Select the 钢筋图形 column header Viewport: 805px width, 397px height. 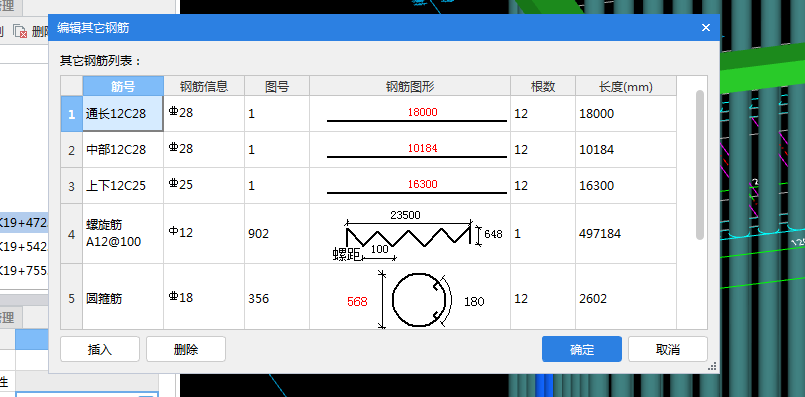pos(410,86)
